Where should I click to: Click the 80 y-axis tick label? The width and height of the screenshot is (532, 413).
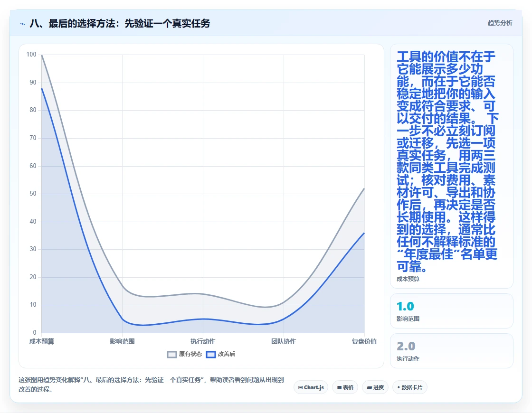[33, 110]
